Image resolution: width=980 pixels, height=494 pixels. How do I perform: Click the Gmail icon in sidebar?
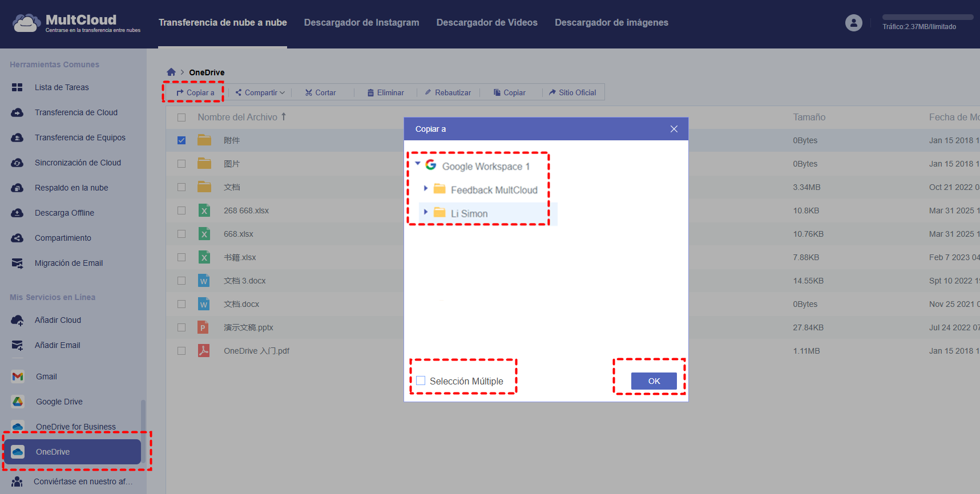[x=18, y=376]
